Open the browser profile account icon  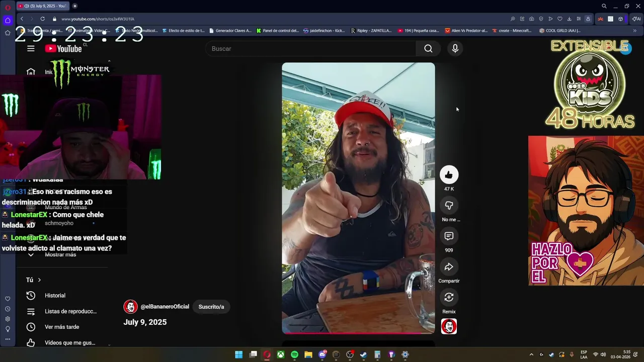click(x=588, y=19)
